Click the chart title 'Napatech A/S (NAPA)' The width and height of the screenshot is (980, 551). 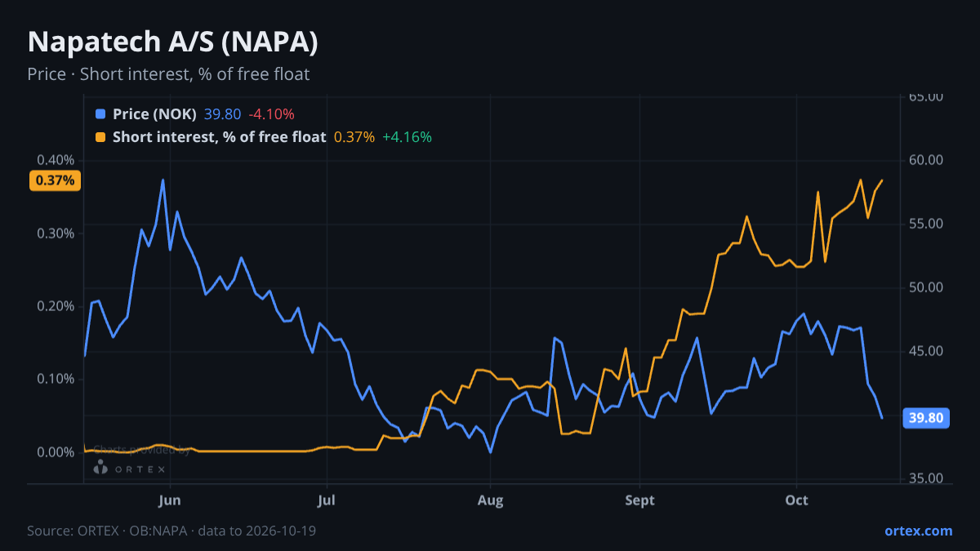(x=172, y=42)
